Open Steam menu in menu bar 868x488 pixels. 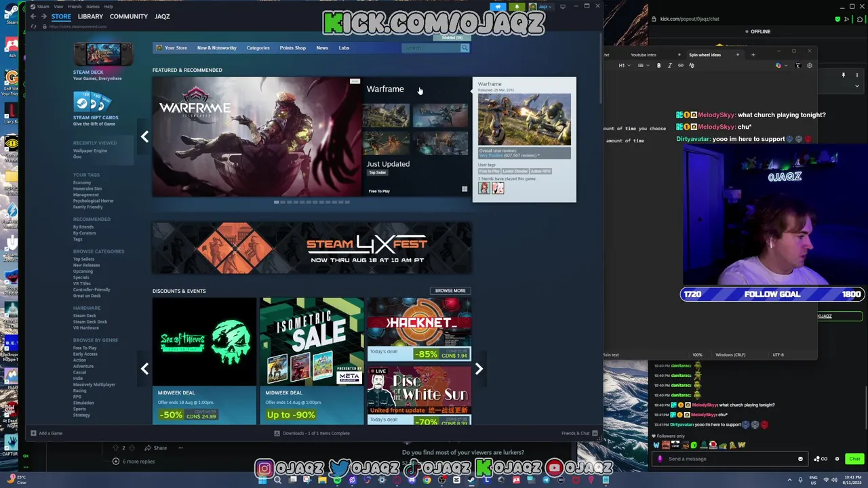(43, 6)
